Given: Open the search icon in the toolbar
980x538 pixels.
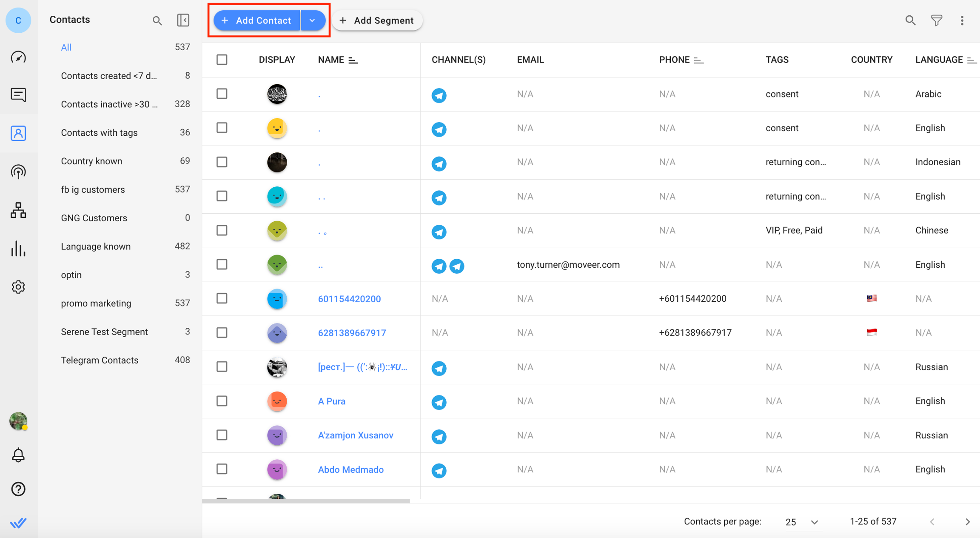Looking at the screenshot, I should tap(910, 20).
